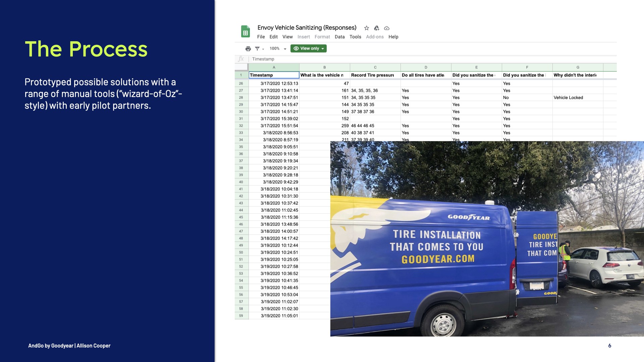Click the 'Record Tire pressure' header cell
Image resolution: width=644 pixels, height=362 pixels.
375,75
